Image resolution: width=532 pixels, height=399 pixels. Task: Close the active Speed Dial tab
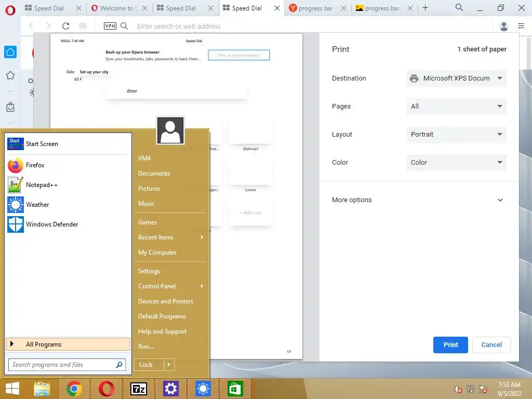(x=277, y=8)
